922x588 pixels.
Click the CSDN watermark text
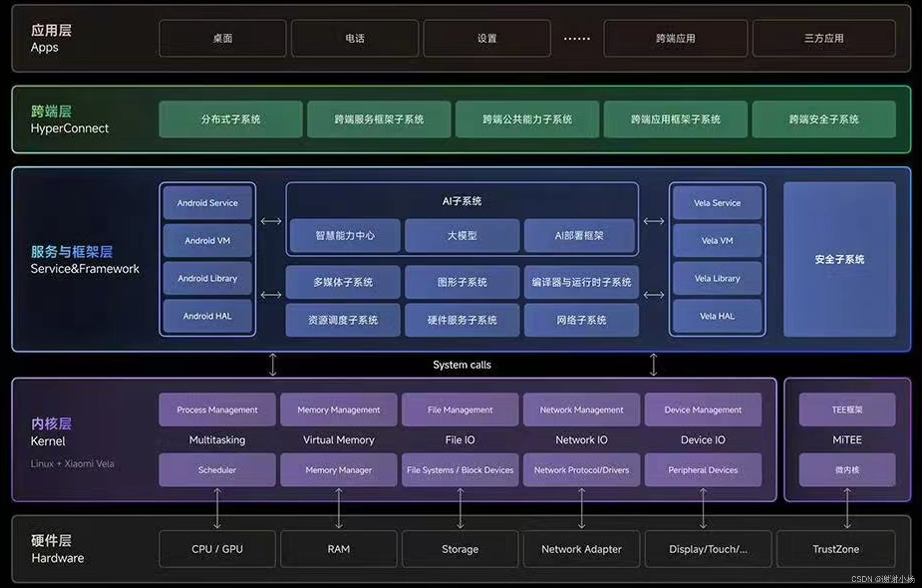pos(882,579)
